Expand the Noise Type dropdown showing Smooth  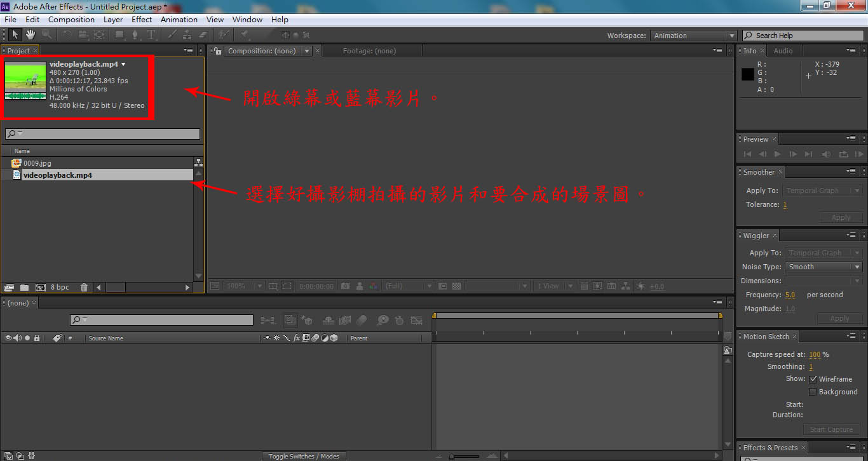[x=823, y=267]
